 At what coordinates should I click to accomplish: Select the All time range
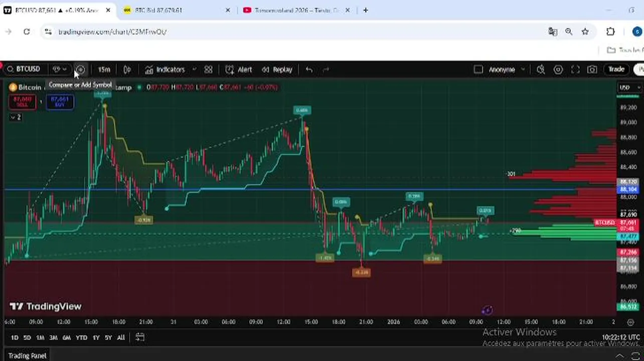tap(121, 337)
